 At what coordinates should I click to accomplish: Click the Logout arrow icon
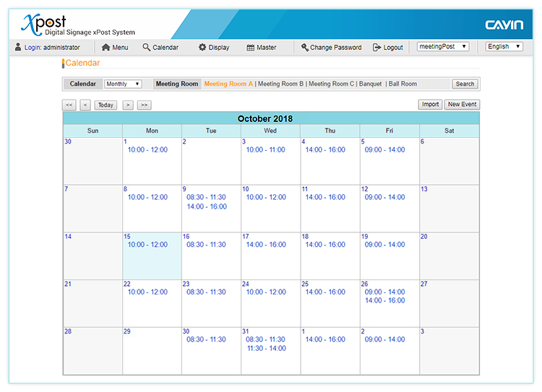pos(377,48)
